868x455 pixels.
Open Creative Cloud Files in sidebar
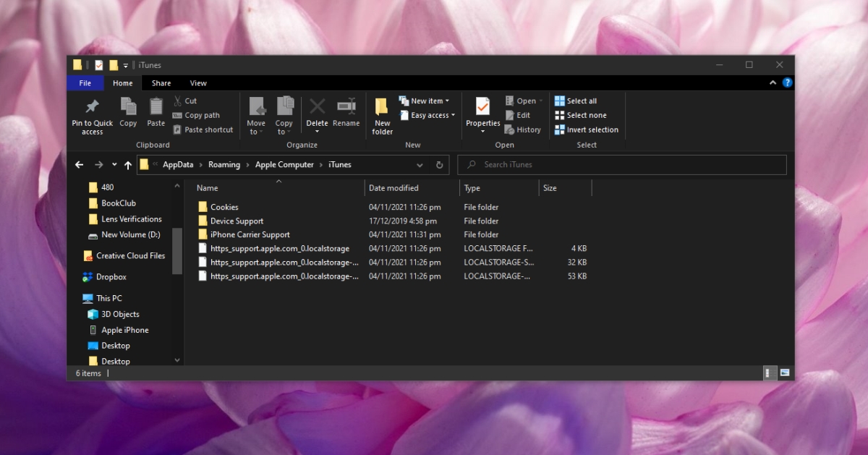[x=130, y=255]
